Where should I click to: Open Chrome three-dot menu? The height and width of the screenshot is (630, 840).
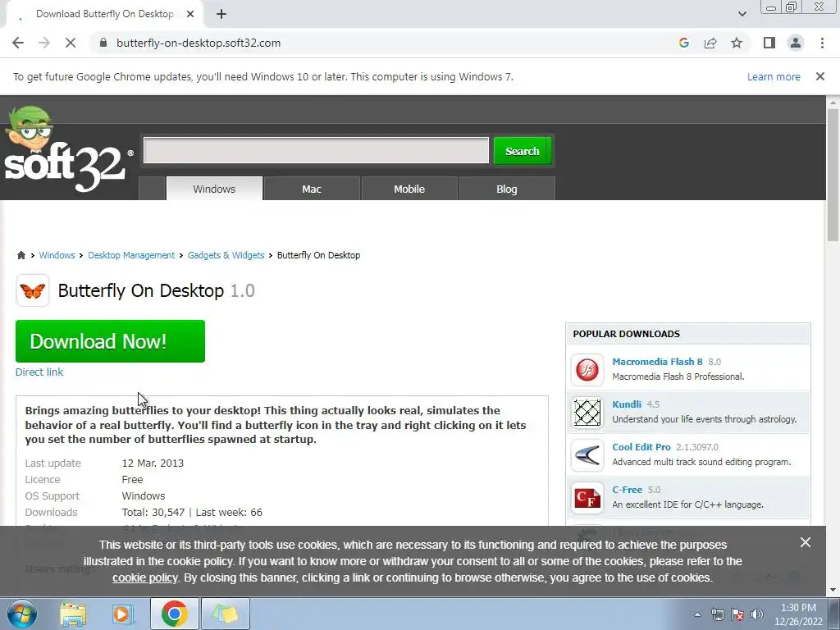[822, 43]
